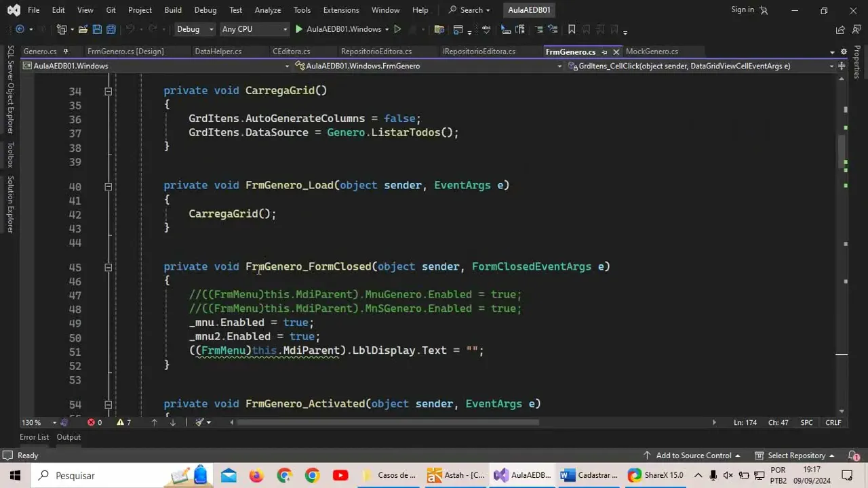Close the FrmGenero.cs tab
868x488 pixels.
click(x=616, y=52)
